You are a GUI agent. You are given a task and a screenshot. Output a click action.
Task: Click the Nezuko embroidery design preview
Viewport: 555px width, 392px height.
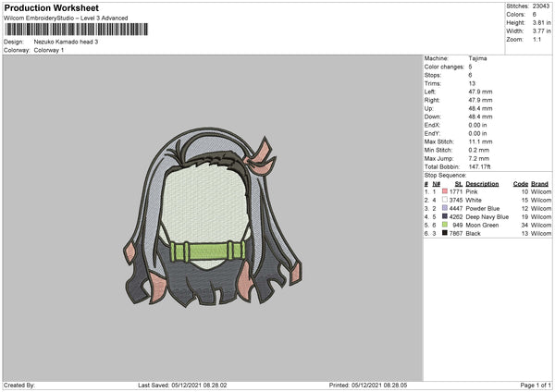coord(212,217)
